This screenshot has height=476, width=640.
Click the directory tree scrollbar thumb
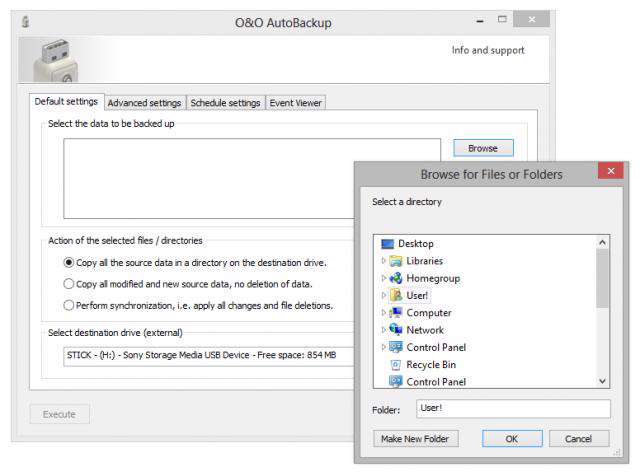pyautogui.click(x=602, y=278)
